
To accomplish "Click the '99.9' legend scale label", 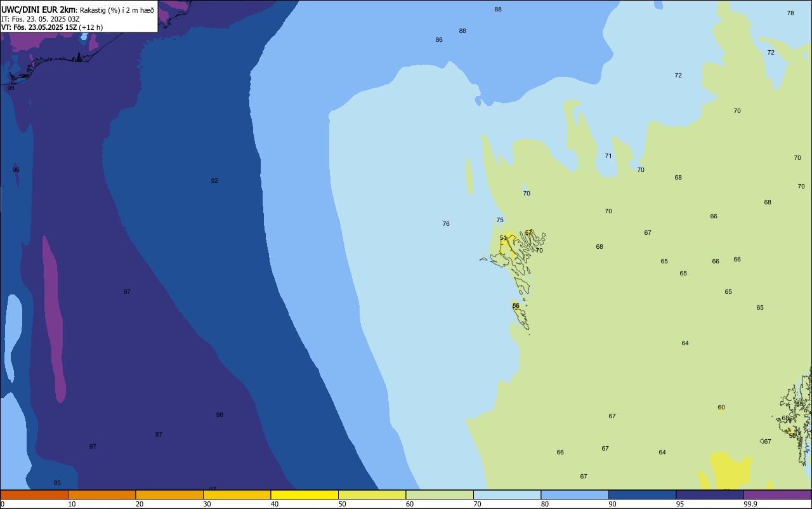I will pyautogui.click(x=750, y=504).
